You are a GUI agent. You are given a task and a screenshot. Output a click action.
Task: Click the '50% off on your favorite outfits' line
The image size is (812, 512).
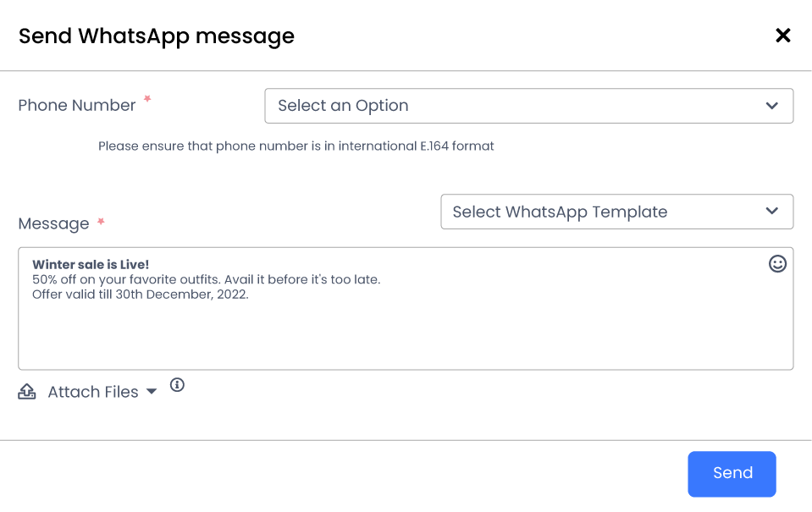[x=206, y=279]
